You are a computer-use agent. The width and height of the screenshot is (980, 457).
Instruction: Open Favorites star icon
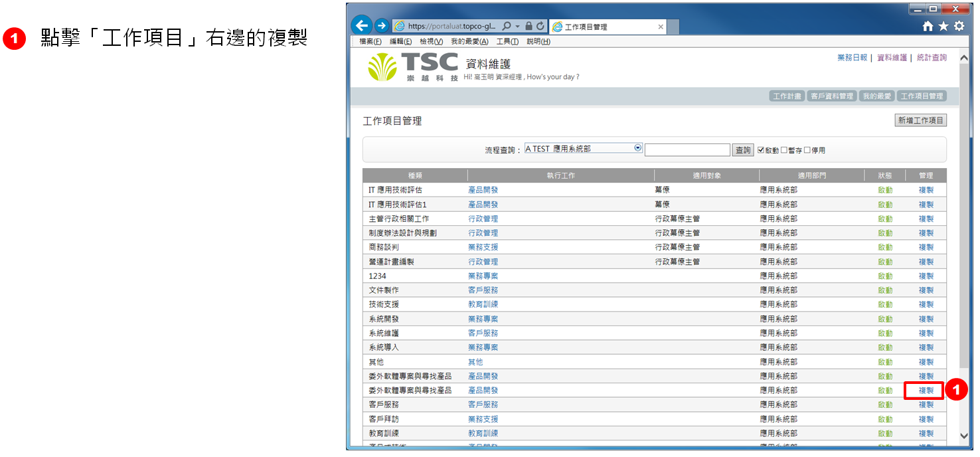point(943,26)
